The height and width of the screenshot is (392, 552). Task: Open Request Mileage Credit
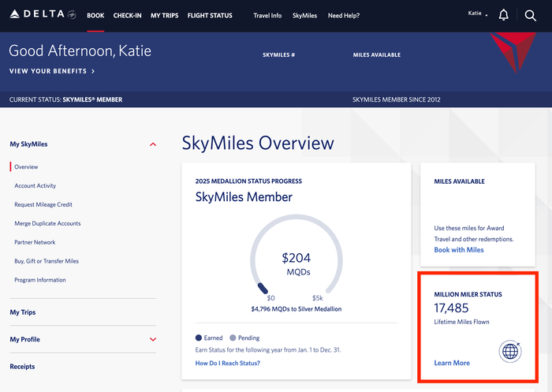point(43,204)
